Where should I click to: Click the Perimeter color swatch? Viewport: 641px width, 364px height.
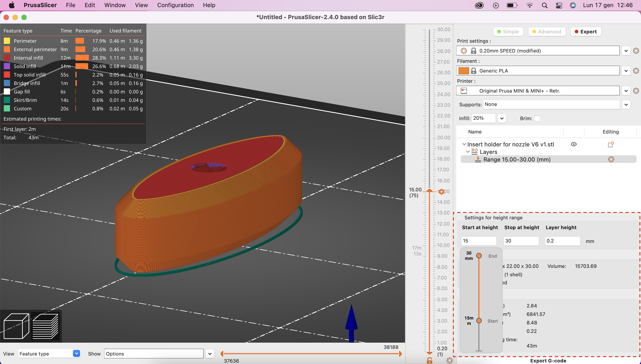[x=7, y=40]
